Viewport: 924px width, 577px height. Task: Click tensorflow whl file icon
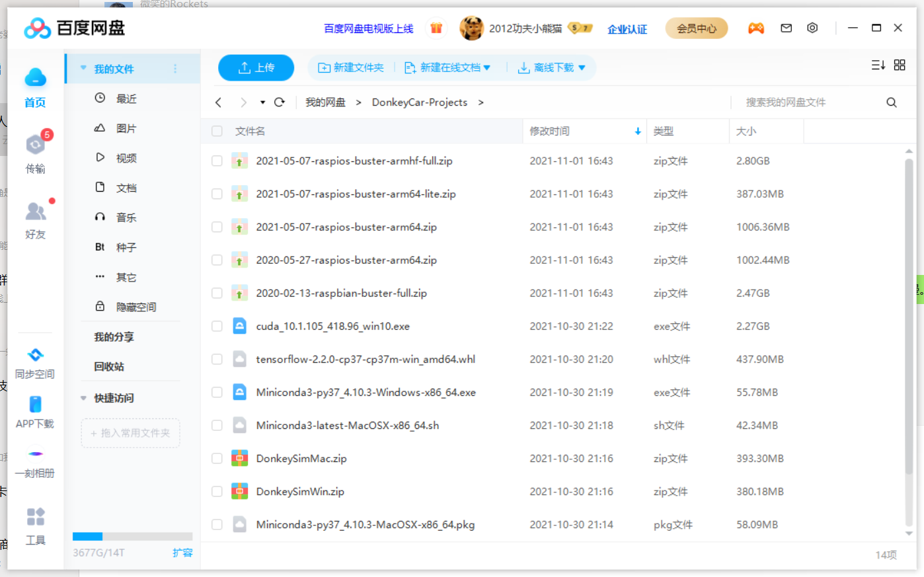239,359
